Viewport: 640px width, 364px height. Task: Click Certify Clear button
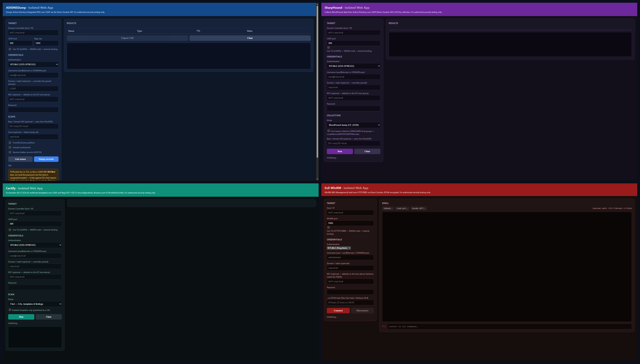pos(49,317)
